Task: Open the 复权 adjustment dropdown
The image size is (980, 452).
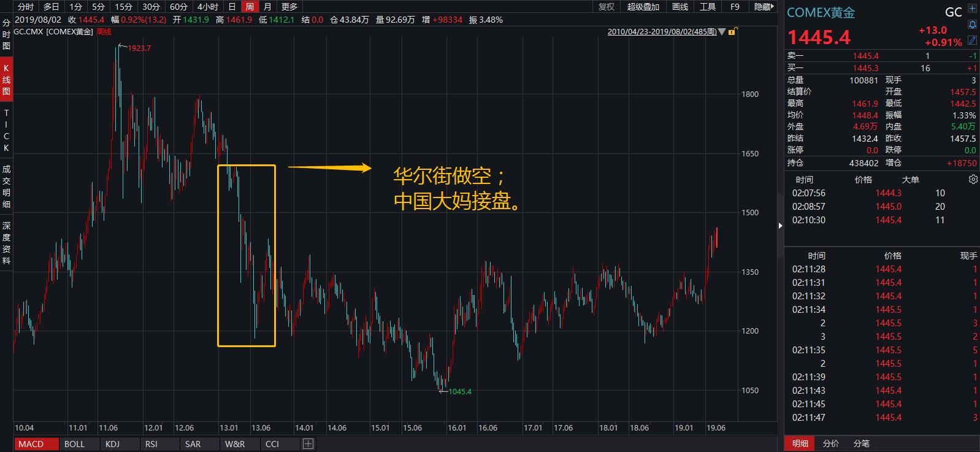Action: (x=607, y=7)
